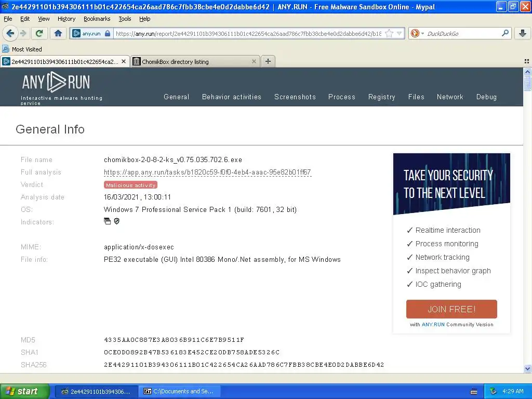Click the padlock security icon
Screen dimensions: 532x399
coord(108,33)
